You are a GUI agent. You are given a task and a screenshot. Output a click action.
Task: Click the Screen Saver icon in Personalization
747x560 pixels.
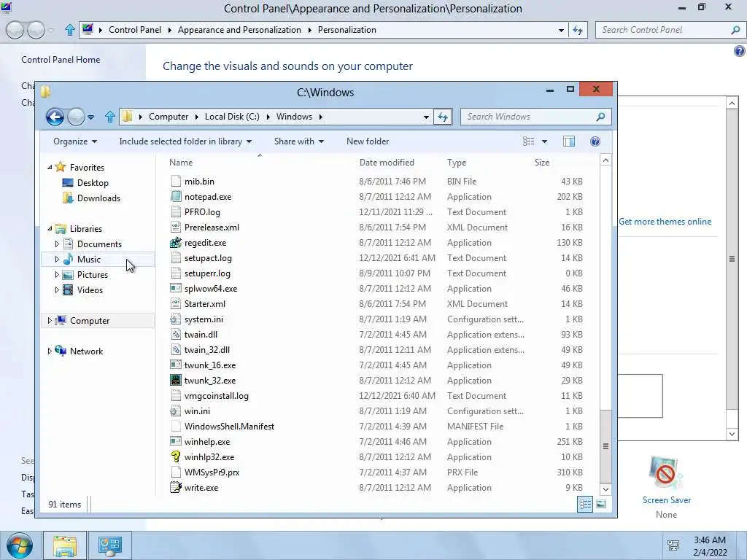666,472
